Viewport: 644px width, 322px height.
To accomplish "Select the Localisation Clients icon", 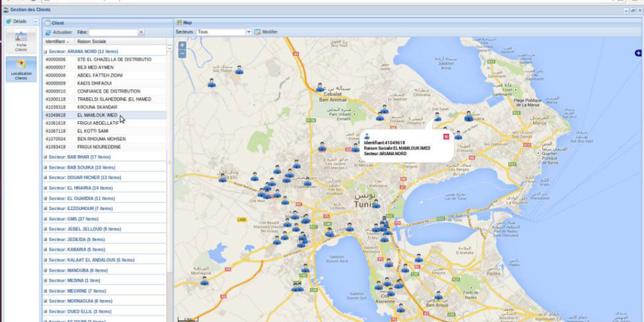I will click(x=21, y=70).
